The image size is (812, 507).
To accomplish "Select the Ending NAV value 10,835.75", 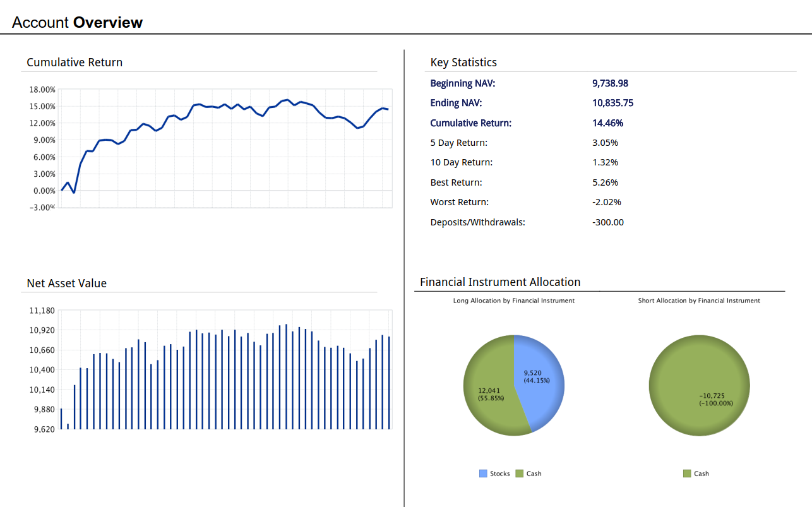I will pyautogui.click(x=612, y=103).
